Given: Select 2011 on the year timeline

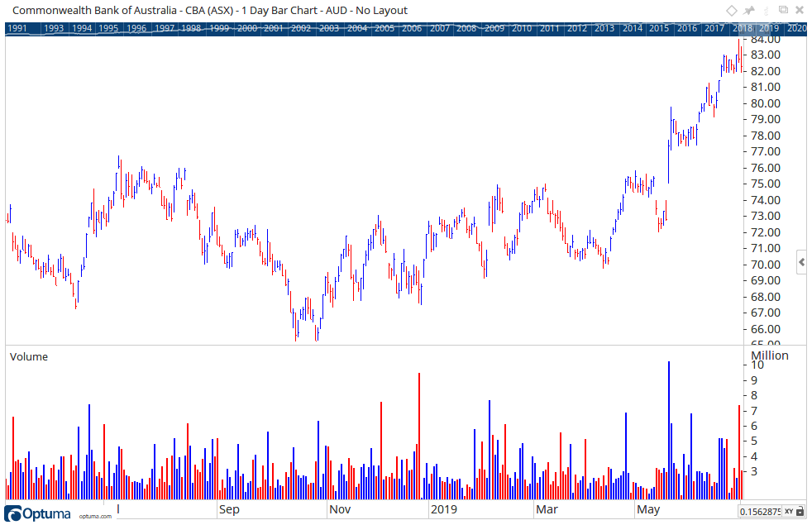Looking at the screenshot, I should (549, 28).
